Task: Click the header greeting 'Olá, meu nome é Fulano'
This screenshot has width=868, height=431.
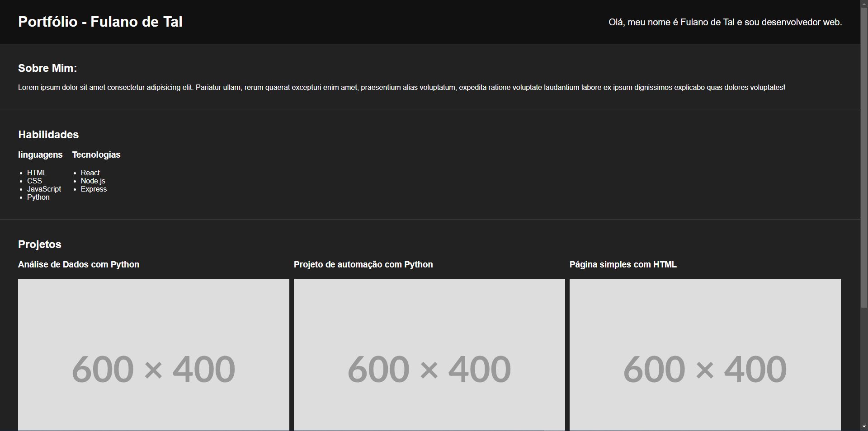Action: coord(725,22)
